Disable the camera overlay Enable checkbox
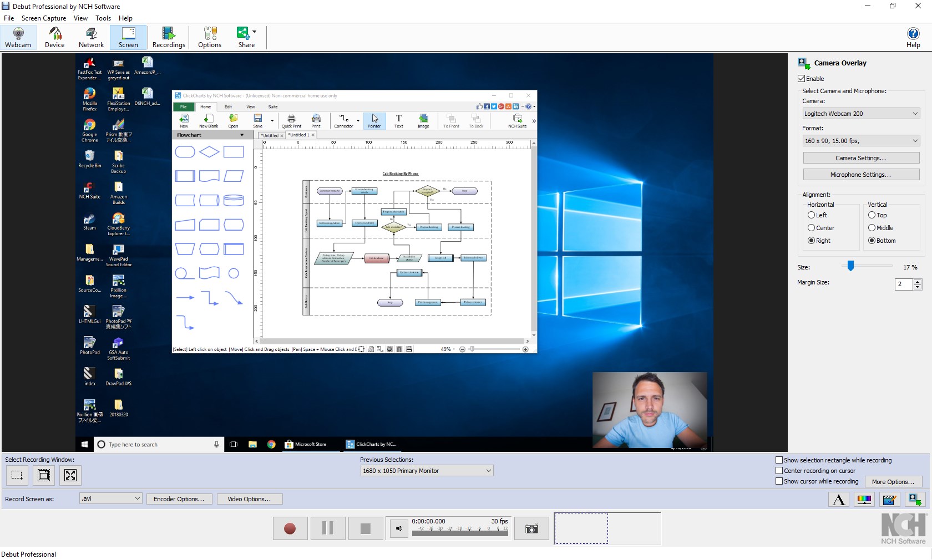Image resolution: width=932 pixels, height=560 pixels. (801, 78)
